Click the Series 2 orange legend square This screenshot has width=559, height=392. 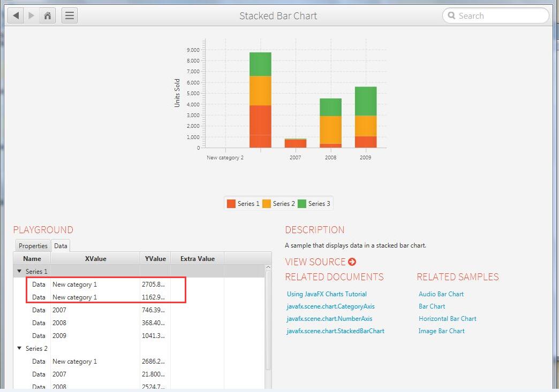click(x=267, y=203)
